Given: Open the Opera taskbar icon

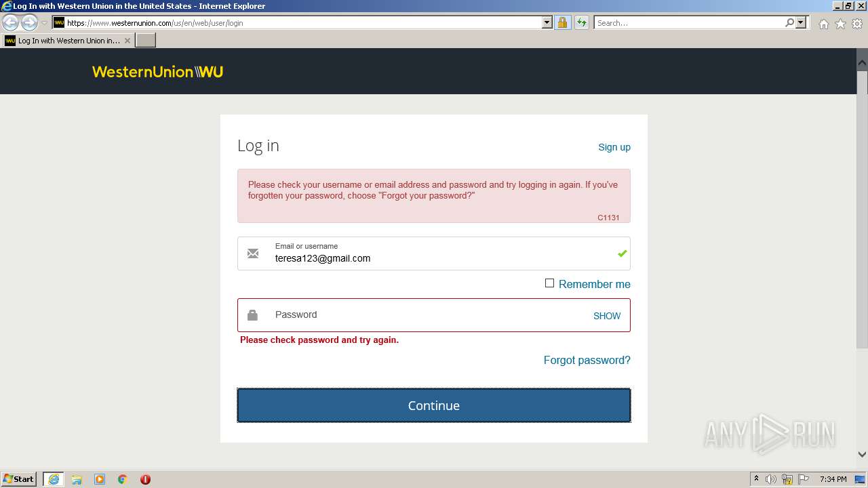Looking at the screenshot, I should click(x=145, y=479).
